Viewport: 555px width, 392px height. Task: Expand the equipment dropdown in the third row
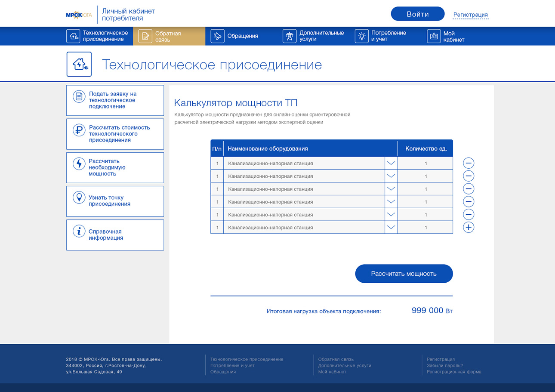(391, 189)
